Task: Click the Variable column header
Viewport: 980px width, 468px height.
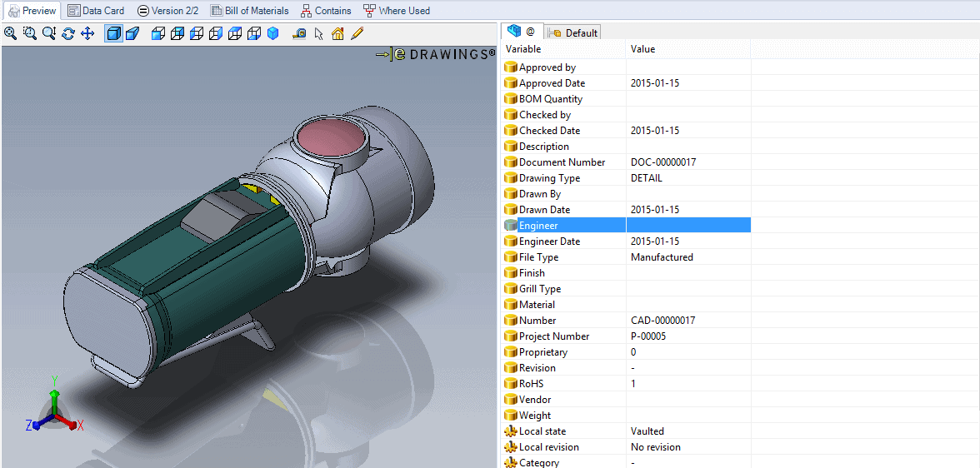Action: click(x=563, y=49)
